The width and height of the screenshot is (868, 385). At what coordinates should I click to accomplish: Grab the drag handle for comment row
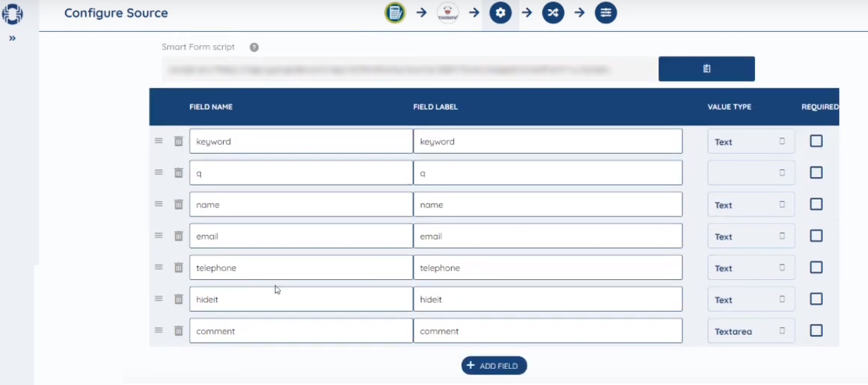pyautogui.click(x=159, y=330)
